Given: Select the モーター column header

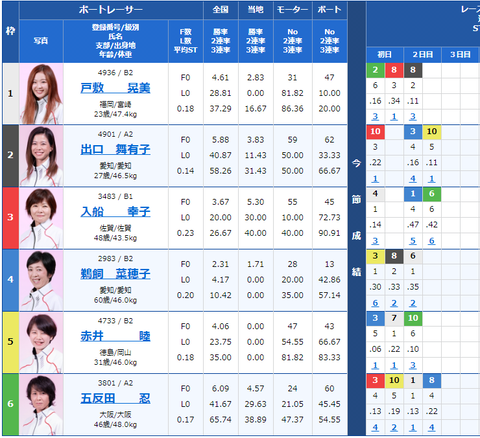Looking at the screenshot, I should (x=293, y=10).
